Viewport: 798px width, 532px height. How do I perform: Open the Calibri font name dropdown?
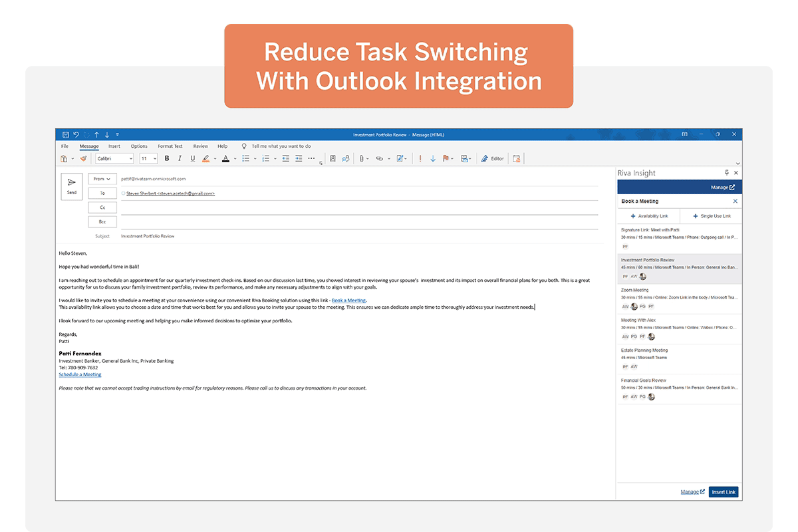[x=130, y=159]
